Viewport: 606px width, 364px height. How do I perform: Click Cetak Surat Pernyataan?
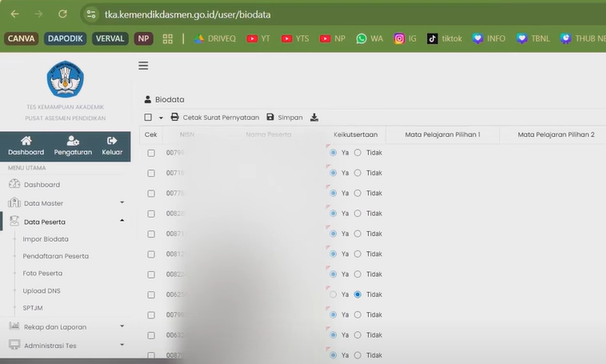[215, 117]
